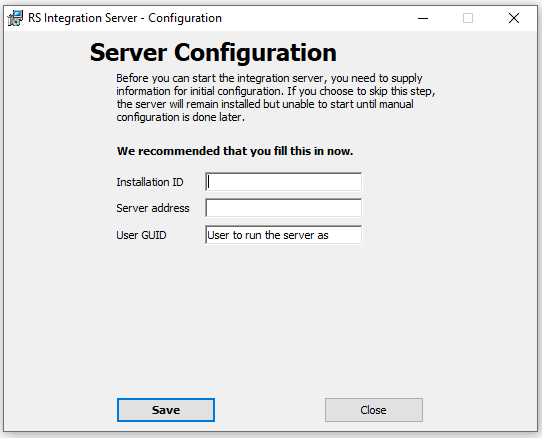Minimize the Configuration window
The width and height of the screenshot is (542, 438).
[423, 18]
